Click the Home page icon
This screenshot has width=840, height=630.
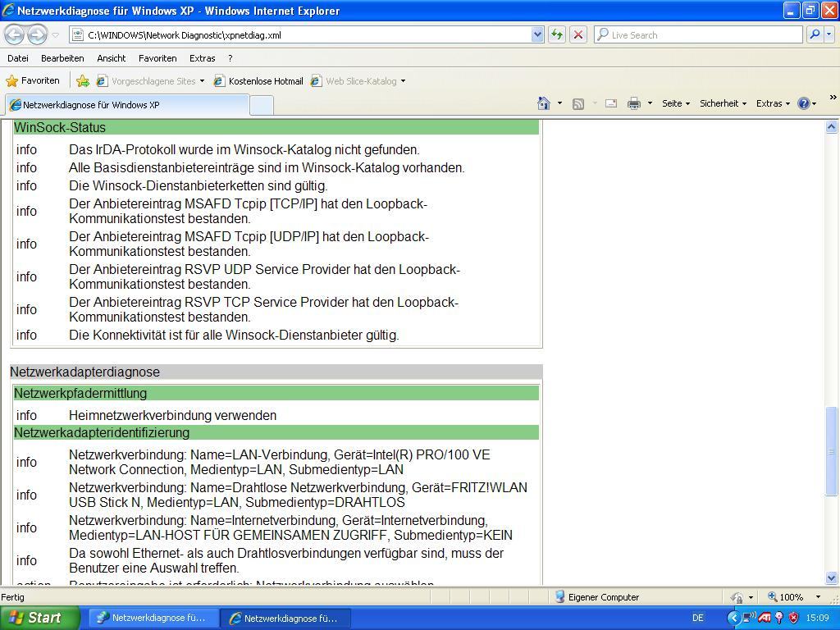click(543, 103)
